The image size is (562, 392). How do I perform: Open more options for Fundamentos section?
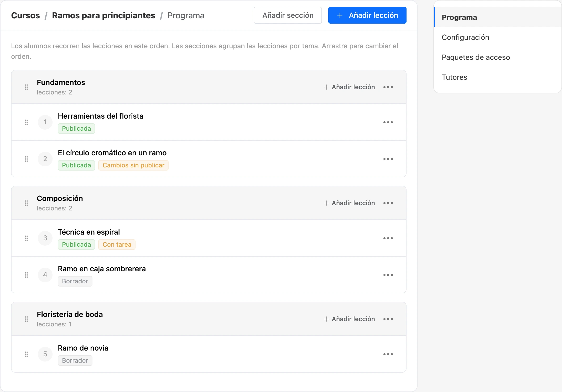click(x=388, y=87)
